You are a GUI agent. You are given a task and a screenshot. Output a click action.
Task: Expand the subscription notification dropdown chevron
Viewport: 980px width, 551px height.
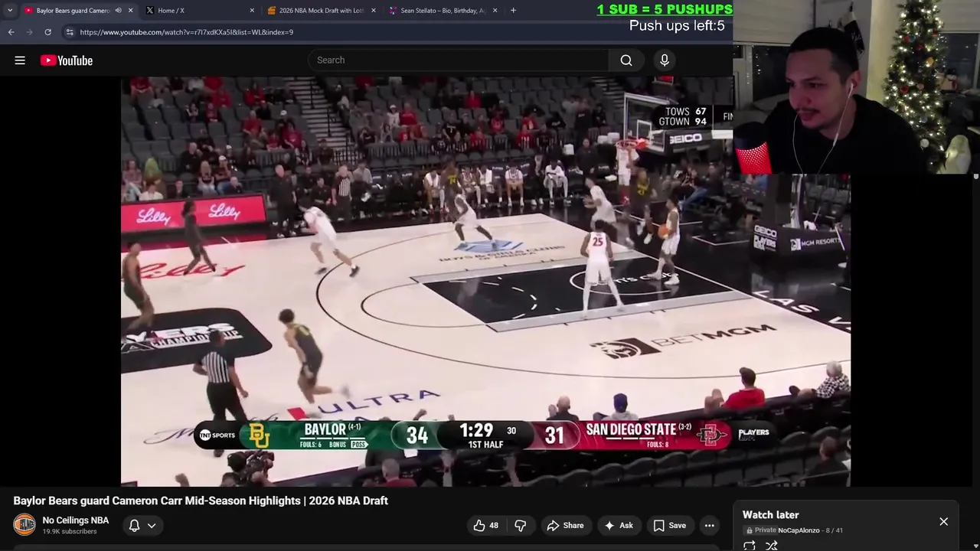point(152,526)
